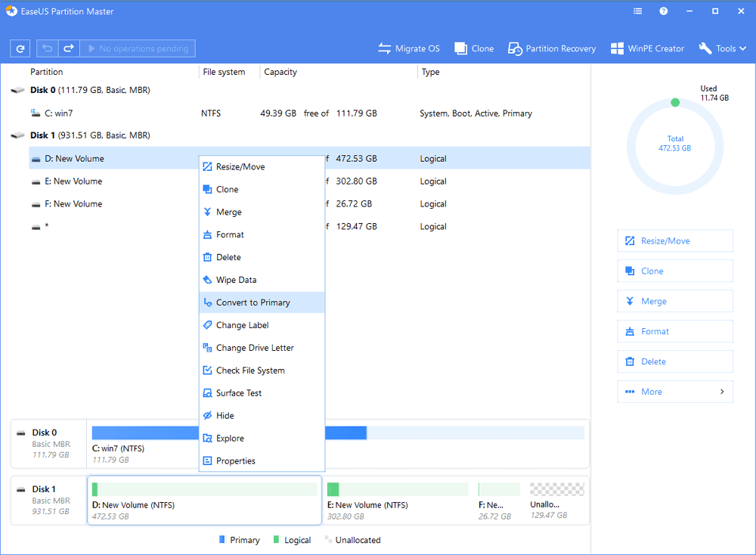Click the green used-space dot on the ring
This screenshot has width=756, height=555.
pyautogui.click(x=675, y=102)
